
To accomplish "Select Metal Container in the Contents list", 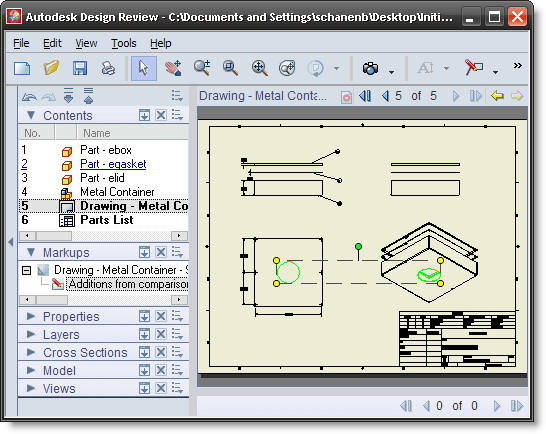I will (x=117, y=192).
